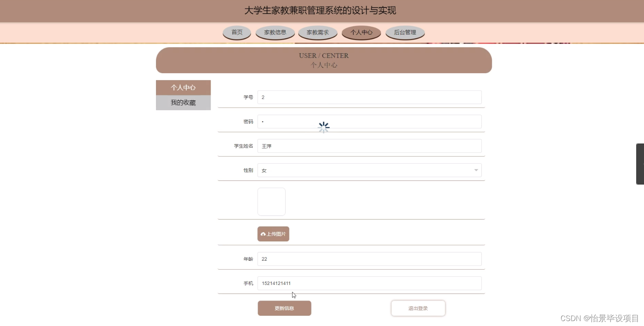Switch to the 家教信息 tab

point(275,32)
